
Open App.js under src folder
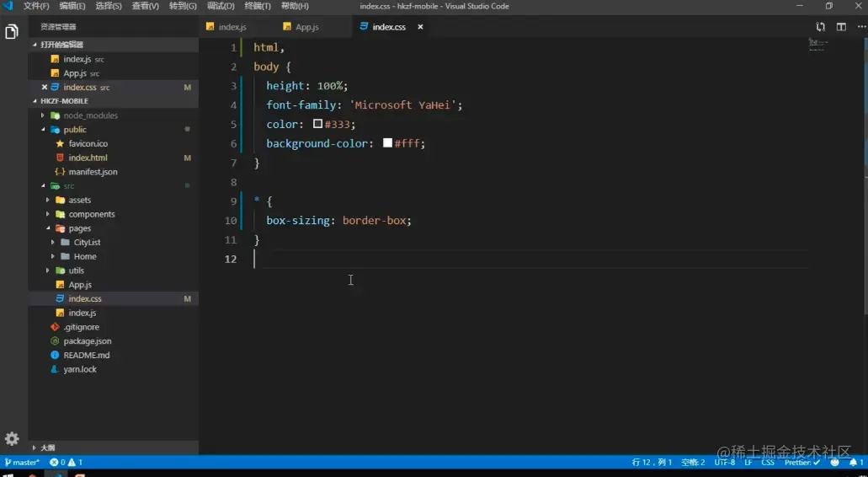[80, 285]
